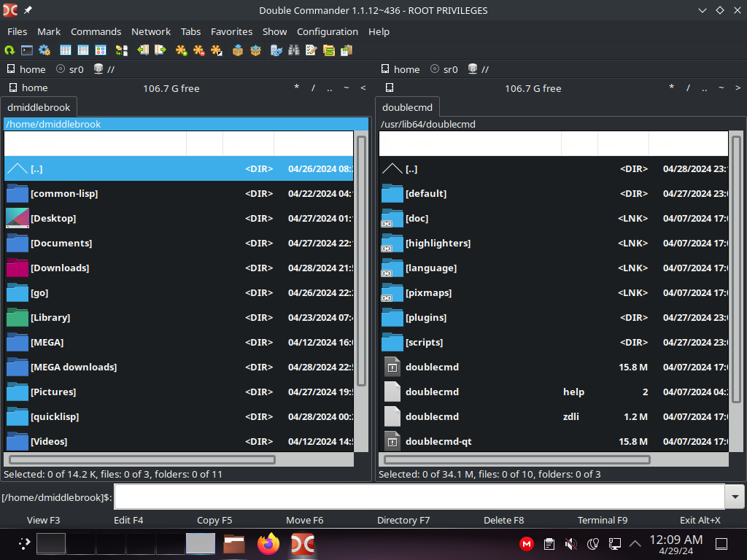
Task: Click the swap panels toolbar icon
Action: (x=122, y=50)
